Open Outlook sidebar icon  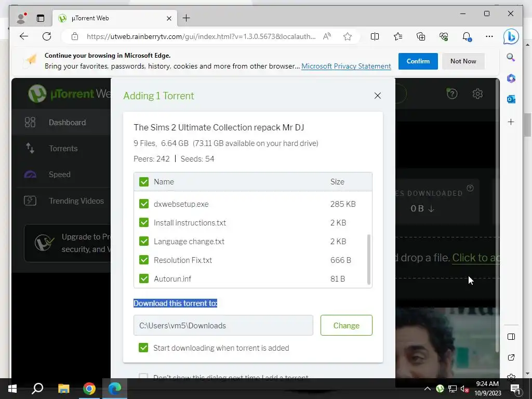[x=511, y=99]
